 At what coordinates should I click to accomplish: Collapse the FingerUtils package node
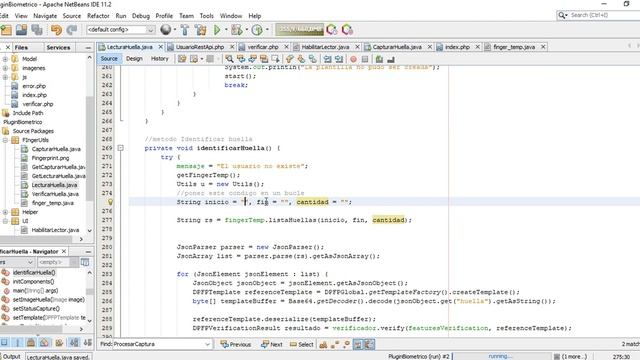tap(5, 140)
